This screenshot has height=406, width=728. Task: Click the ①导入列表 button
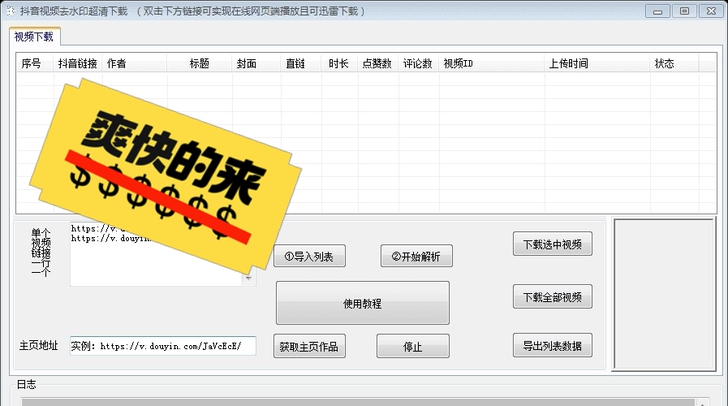pos(309,256)
